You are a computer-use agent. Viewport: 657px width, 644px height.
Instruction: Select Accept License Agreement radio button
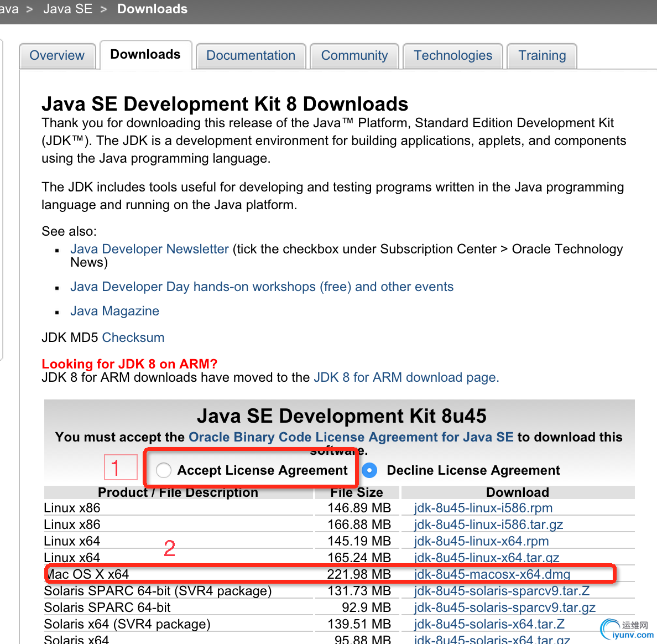tap(163, 470)
